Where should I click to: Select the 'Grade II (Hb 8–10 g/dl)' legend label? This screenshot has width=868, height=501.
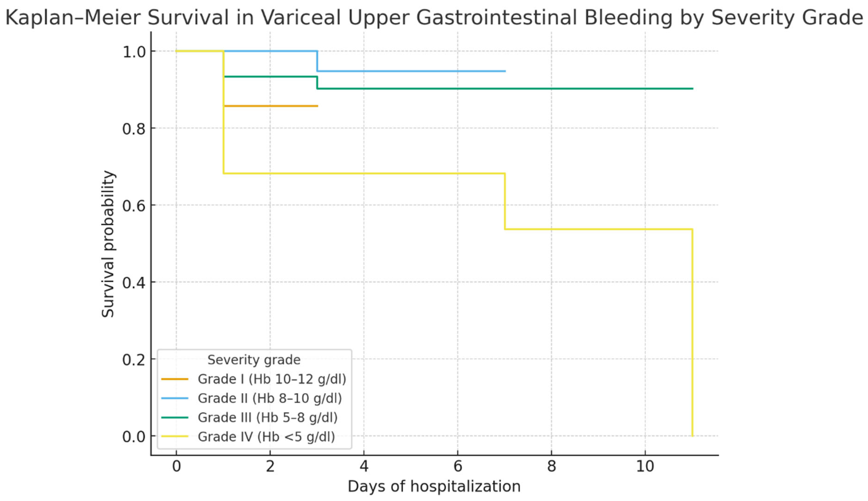270,399
